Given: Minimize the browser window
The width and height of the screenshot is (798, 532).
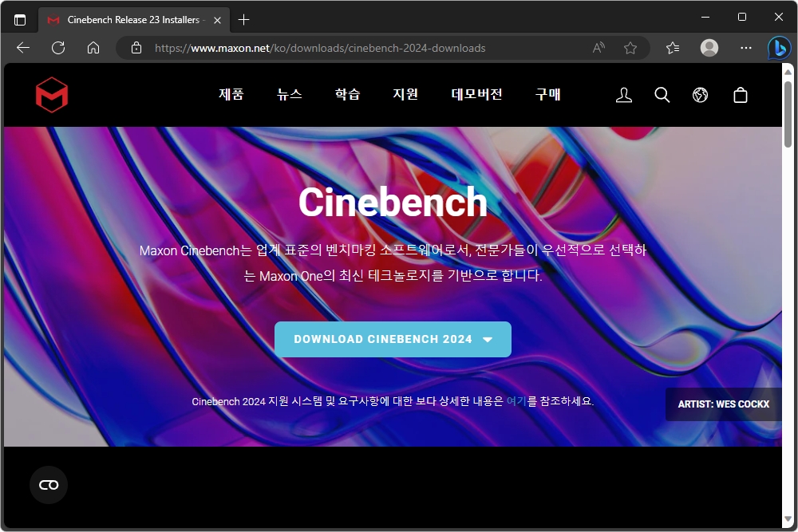Looking at the screenshot, I should (705, 17).
